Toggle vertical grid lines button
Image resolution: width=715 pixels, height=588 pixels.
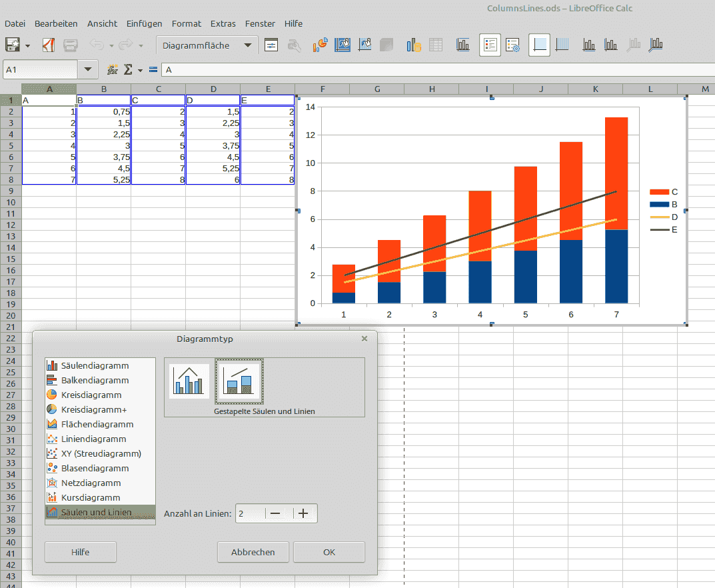[562, 45]
